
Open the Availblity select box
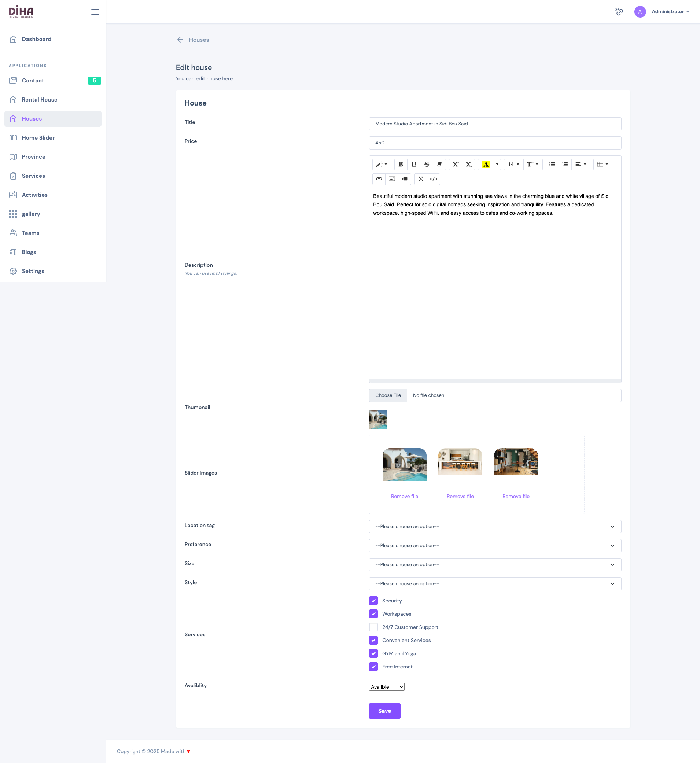pos(386,687)
